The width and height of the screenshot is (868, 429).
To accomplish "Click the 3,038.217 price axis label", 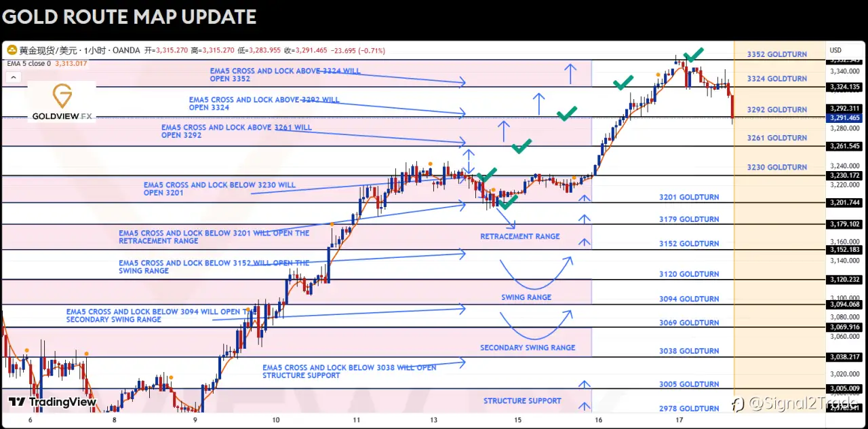I will click(x=844, y=357).
